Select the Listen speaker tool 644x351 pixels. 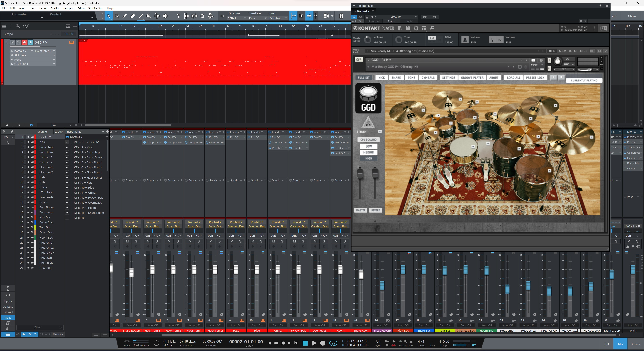click(x=165, y=16)
